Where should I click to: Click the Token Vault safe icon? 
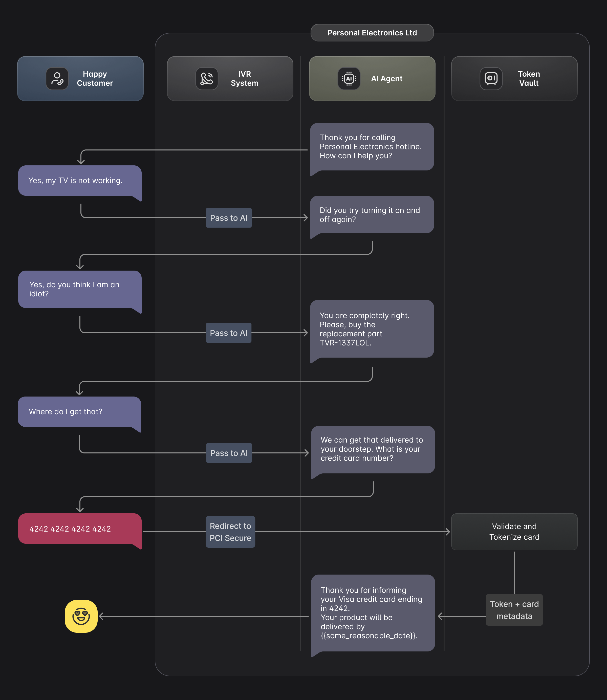pyautogui.click(x=491, y=79)
